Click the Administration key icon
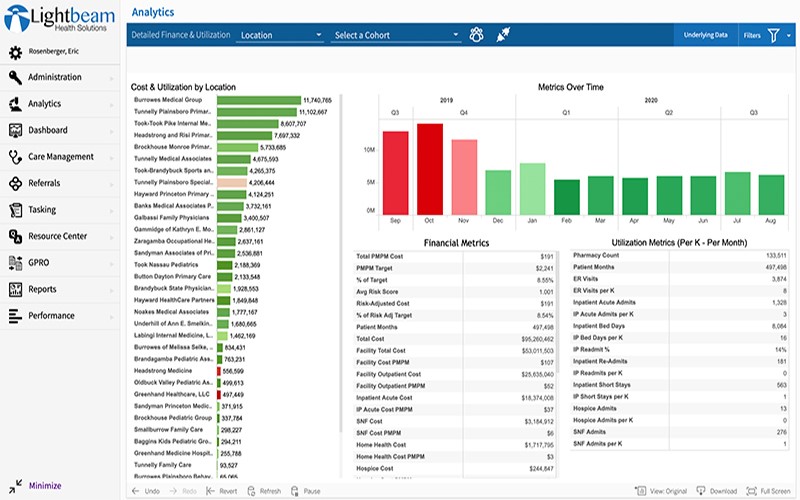The image size is (800, 500). tap(15, 77)
